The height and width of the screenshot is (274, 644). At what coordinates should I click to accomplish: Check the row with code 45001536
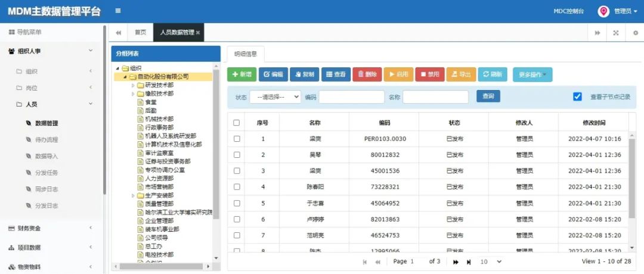click(x=237, y=170)
